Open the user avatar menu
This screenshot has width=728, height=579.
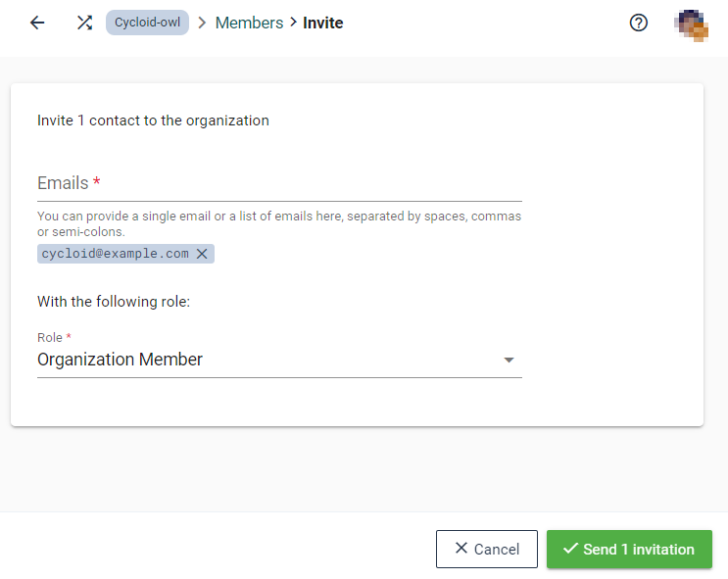point(692,24)
